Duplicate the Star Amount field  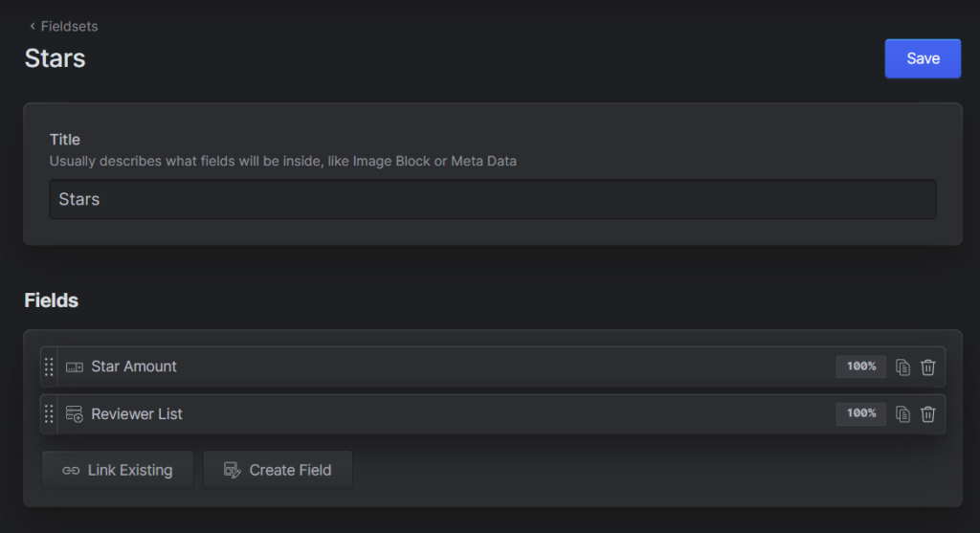point(902,366)
